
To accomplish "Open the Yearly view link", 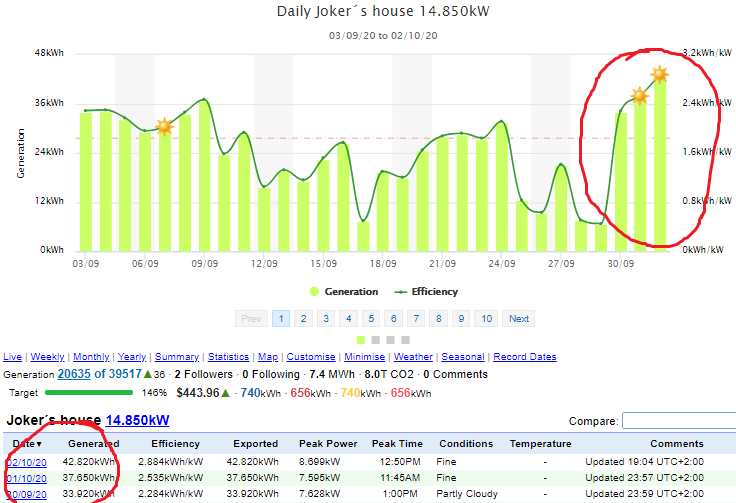I will [x=132, y=357].
